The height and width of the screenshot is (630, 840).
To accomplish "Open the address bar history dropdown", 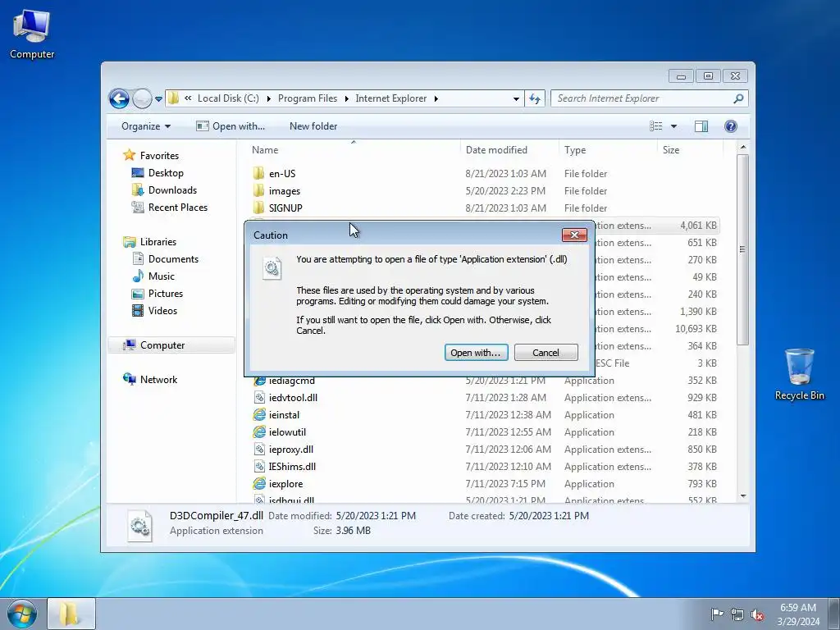I will (516, 99).
